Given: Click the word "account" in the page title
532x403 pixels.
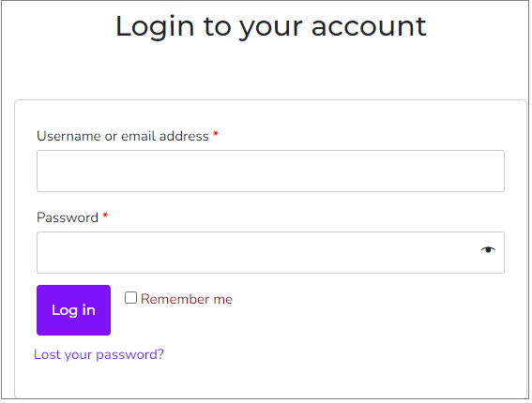Looking at the screenshot, I should pos(370,27).
